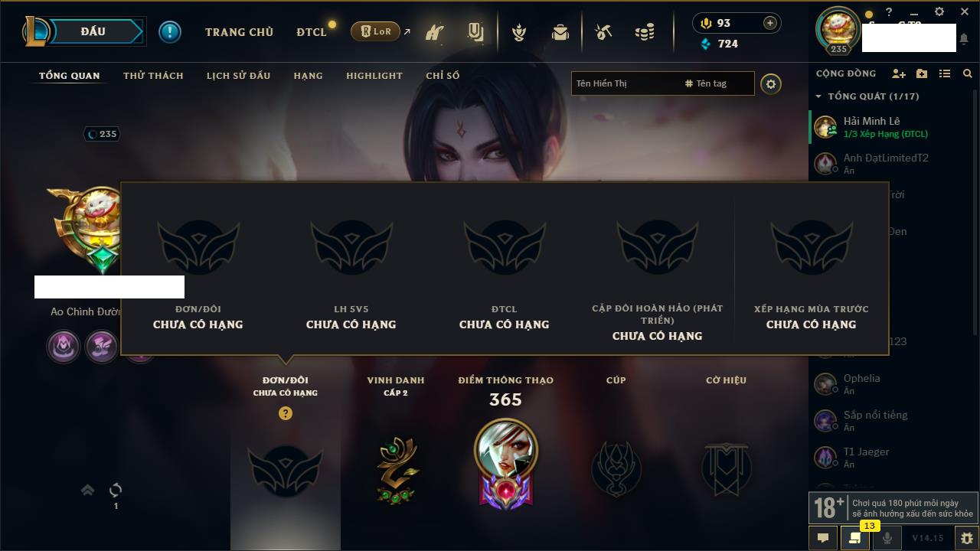Viewport: 980px width, 551px height.
Task: Open the Đơn/Đôi rank help question mark
Action: 286,413
